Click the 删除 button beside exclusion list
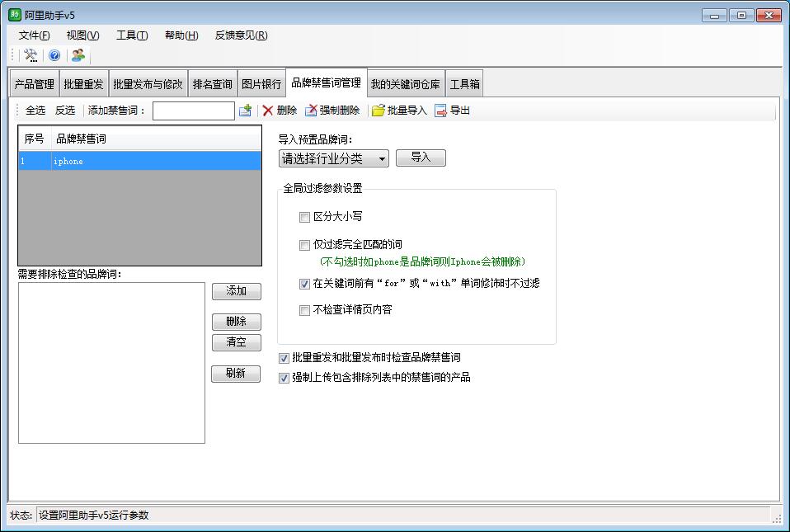The width and height of the screenshot is (790, 532). (x=237, y=322)
